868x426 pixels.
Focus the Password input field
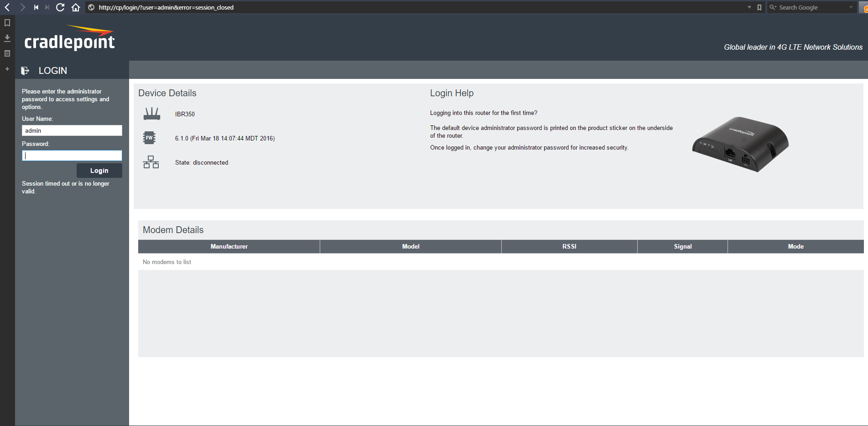click(x=72, y=156)
